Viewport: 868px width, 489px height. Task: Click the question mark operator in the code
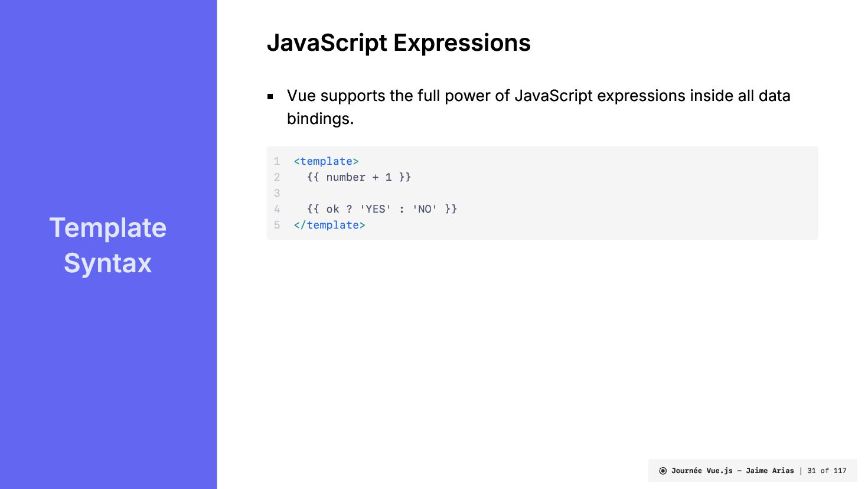pyautogui.click(x=350, y=209)
